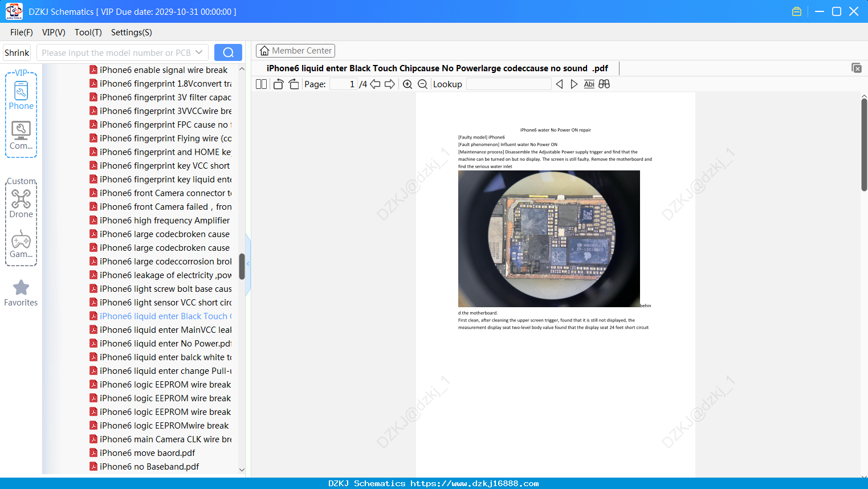
Task: Select the Game console category icon
Action: click(x=21, y=244)
